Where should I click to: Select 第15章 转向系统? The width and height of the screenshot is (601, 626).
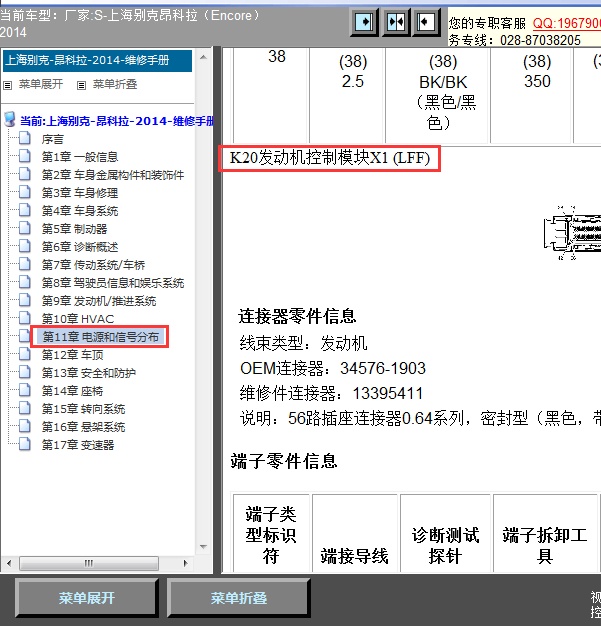pos(83,409)
